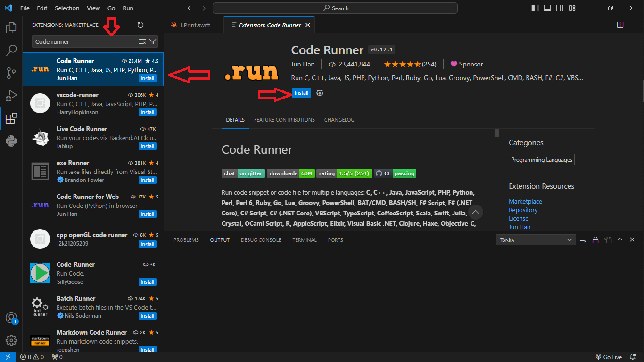Toggle the panel layout button
This screenshot has width=644, height=362.
pyautogui.click(x=547, y=8)
